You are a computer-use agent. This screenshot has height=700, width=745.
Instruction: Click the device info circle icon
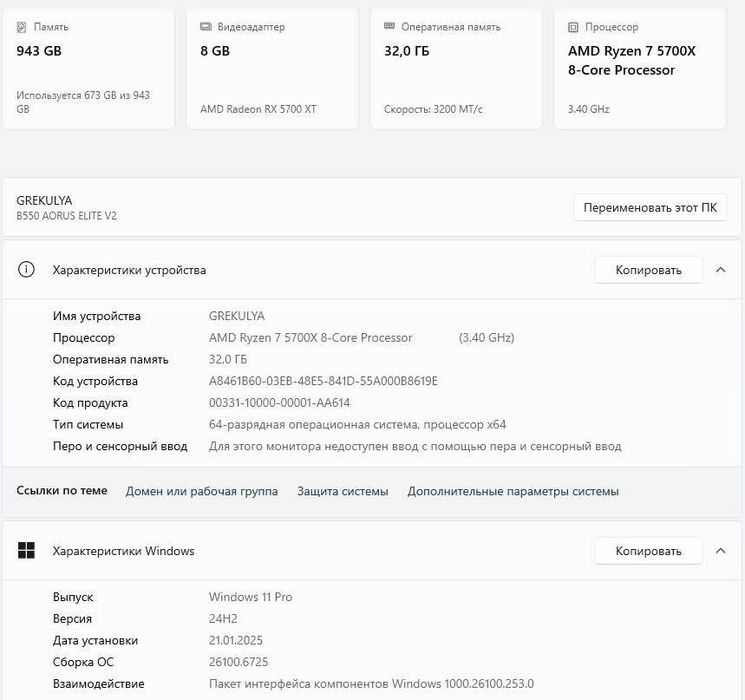click(x=26, y=269)
